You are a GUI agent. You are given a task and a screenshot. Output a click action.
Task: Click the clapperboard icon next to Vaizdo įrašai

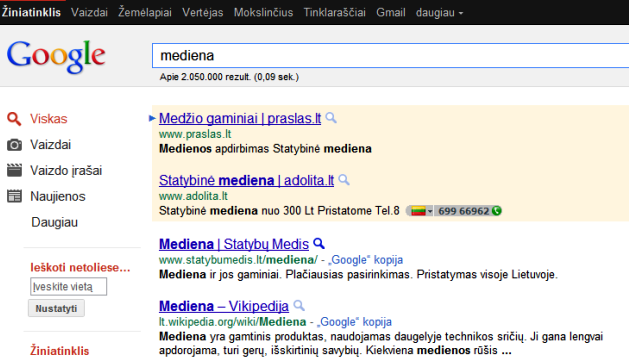[14, 170]
